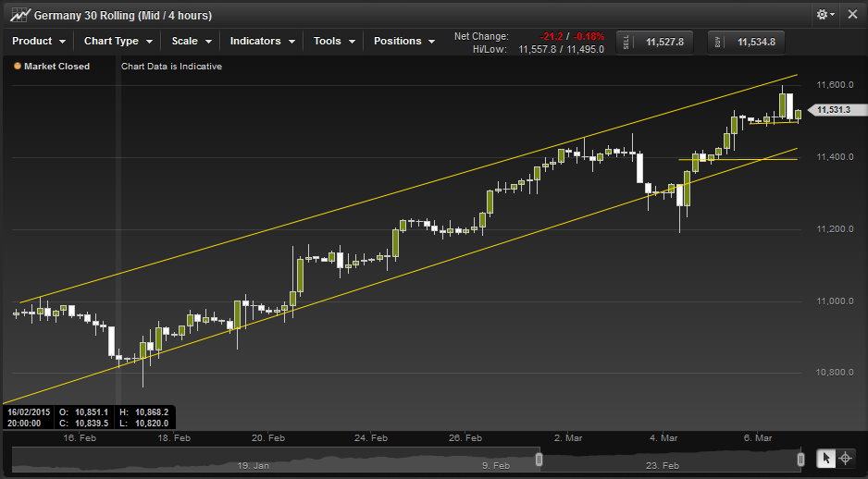
Task: Click the Germany 30 Rolling title text
Action: tap(123, 16)
